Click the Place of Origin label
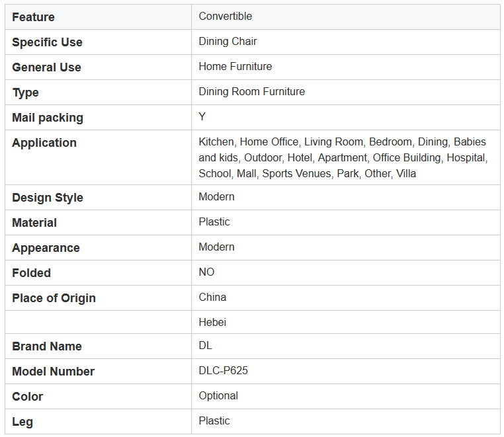The image size is (504, 437). pyautogui.click(x=54, y=298)
